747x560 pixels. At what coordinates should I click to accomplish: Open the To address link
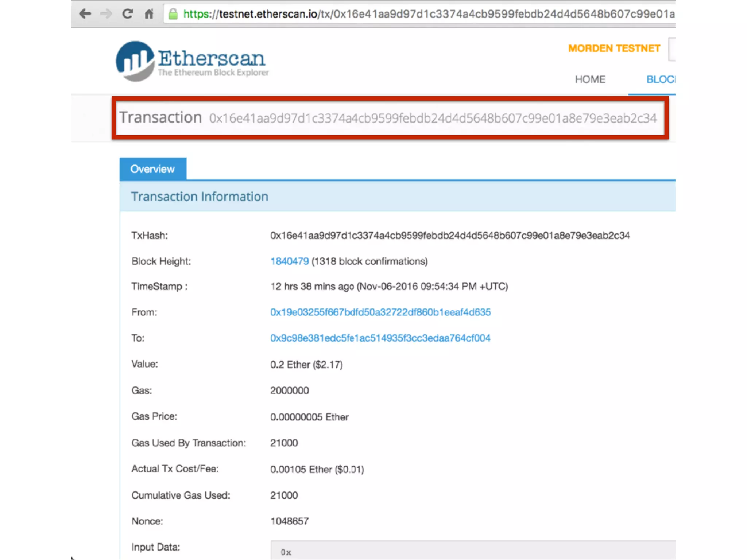pos(380,338)
